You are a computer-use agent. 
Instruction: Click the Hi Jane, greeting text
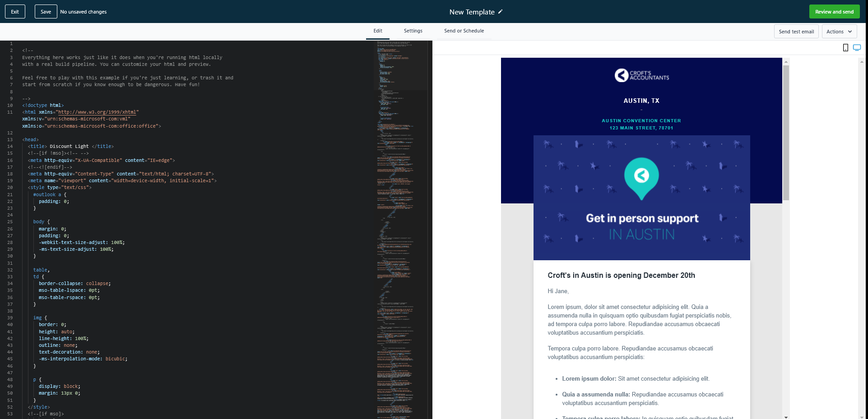pyautogui.click(x=558, y=291)
